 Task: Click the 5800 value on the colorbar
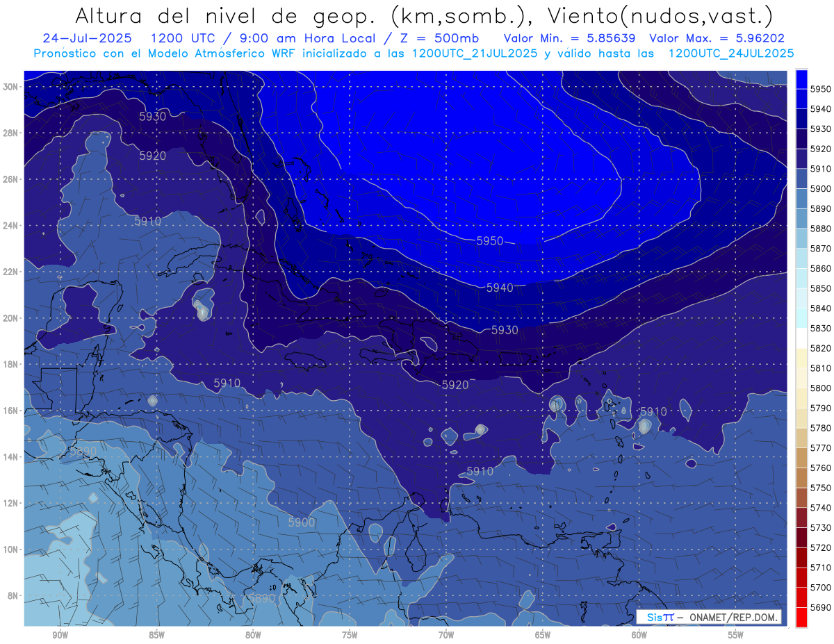coord(821,388)
